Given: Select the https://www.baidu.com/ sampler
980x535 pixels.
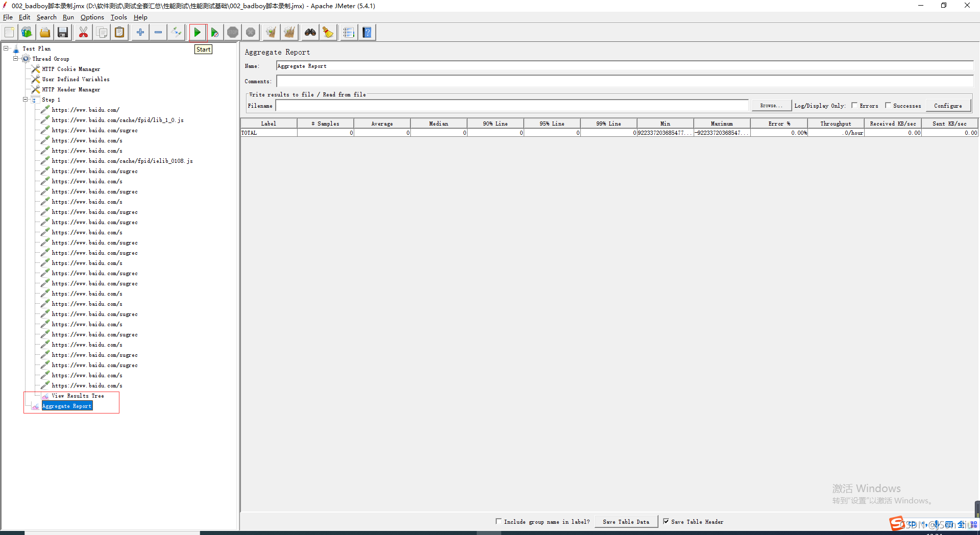Looking at the screenshot, I should pos(85,110).
